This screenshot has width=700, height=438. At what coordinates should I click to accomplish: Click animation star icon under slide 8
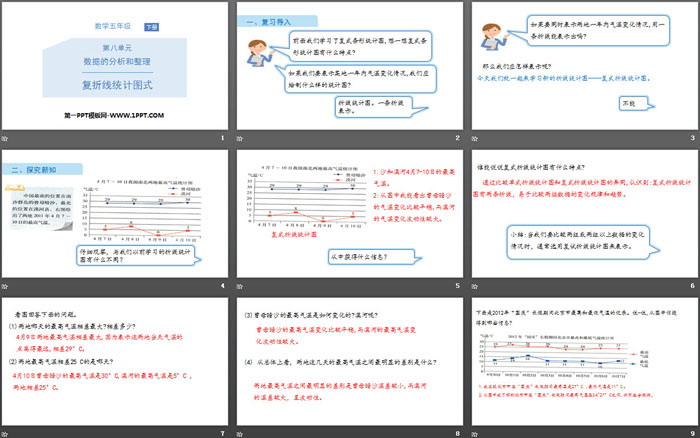coord(239,431)
